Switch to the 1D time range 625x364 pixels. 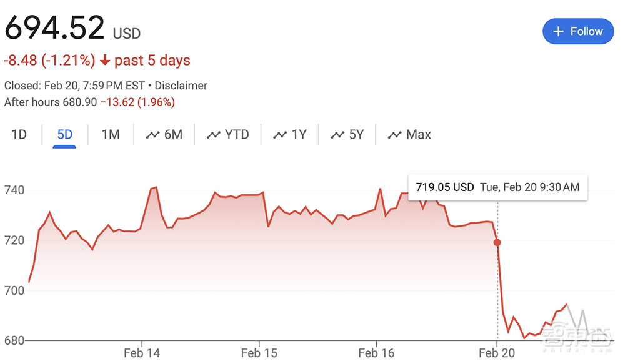[19, 134]
